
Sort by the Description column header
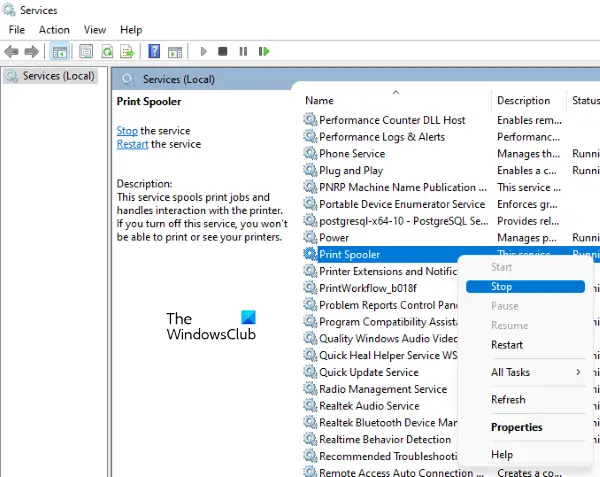(x=523, y=100)
